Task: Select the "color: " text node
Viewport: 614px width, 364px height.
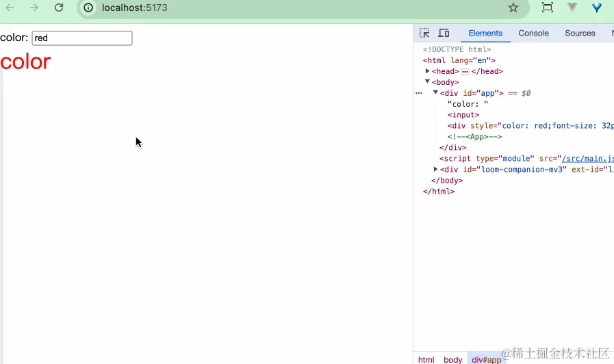Action: pyautogui.click(x=468, y=104)
